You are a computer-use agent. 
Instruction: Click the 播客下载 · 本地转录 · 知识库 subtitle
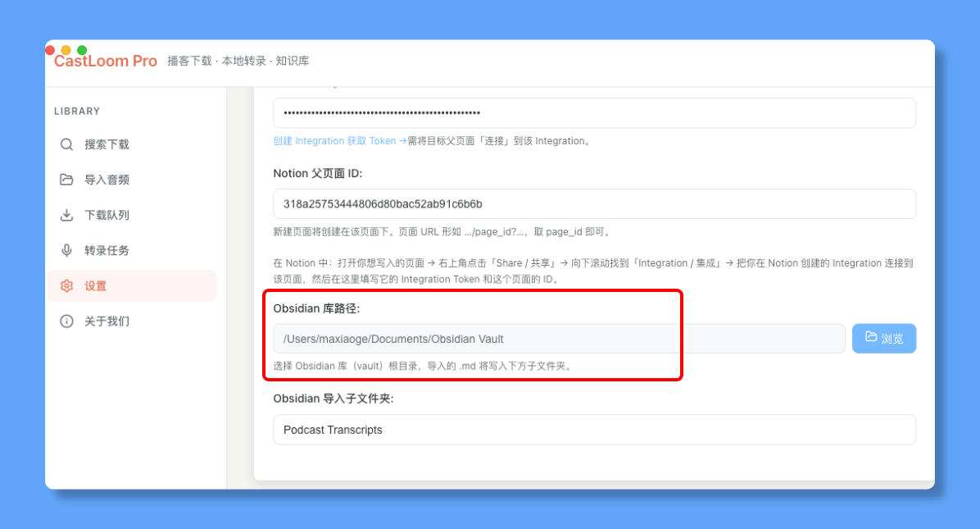click(238, 61)
